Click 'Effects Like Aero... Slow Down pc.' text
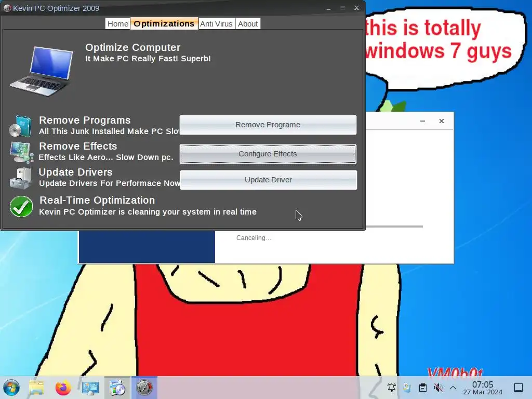 point(106,157)
